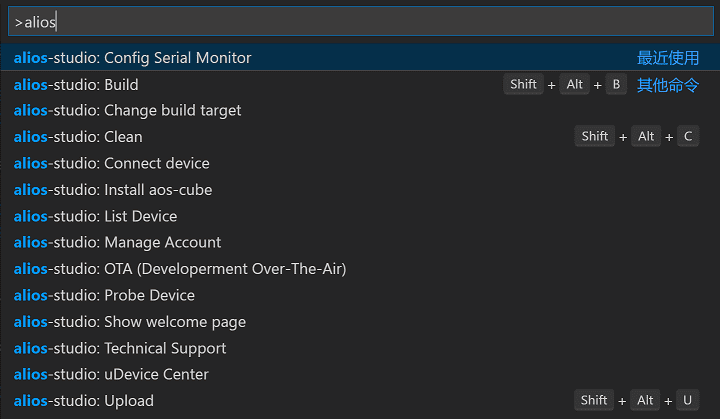This screenshot has height=419, width=720.
Task: Click the Shift+Alt+U keybinding badge
Action: coord(636,401)
